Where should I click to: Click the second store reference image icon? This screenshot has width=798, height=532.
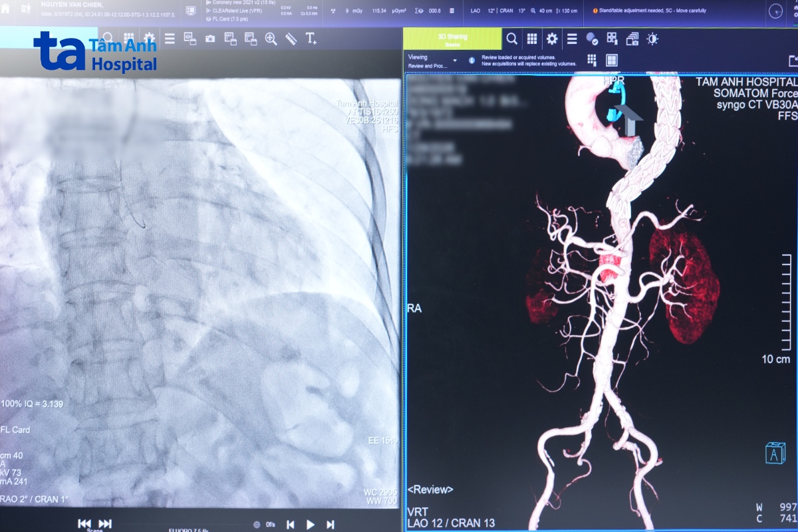(251, 39)
